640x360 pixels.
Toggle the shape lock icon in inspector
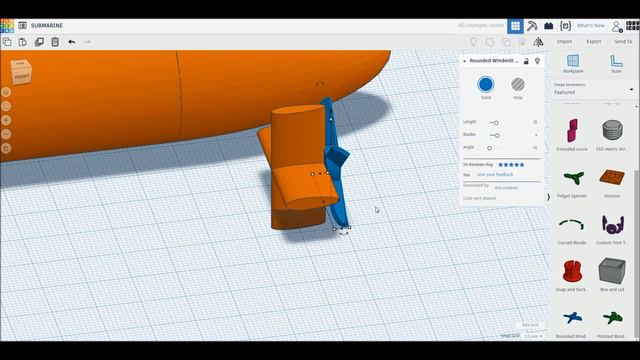(526, 61)
